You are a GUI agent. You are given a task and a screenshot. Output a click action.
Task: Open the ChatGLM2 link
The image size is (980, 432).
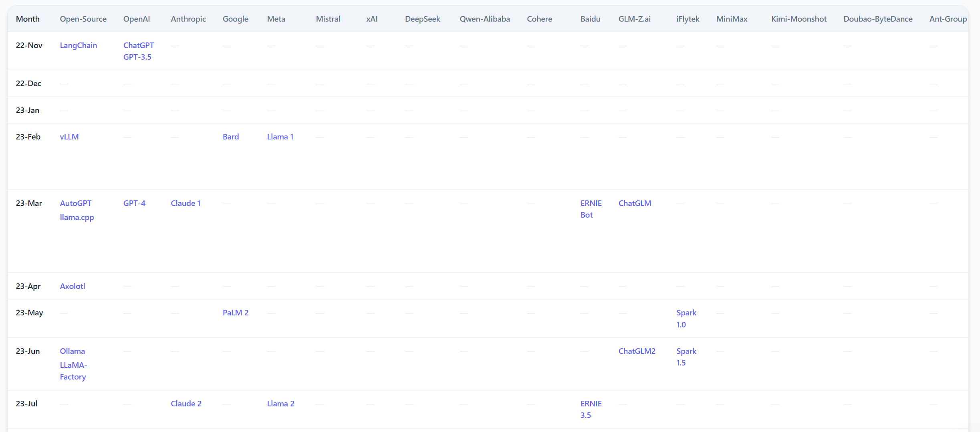637,351
